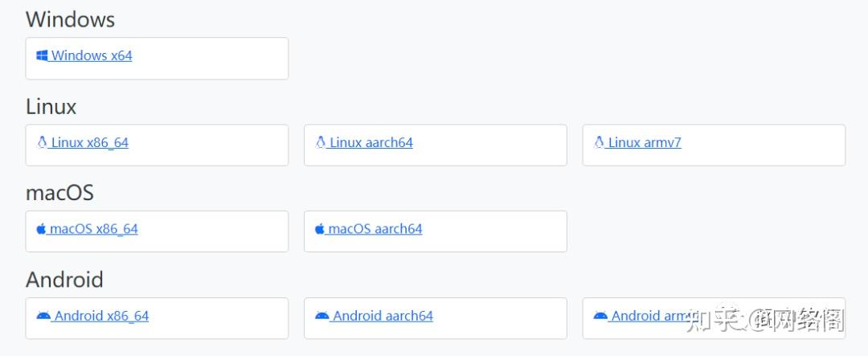Click the Android robot icon beside Android aarch64
This screenshot has height=356, width=868.
[x=322, y=316]
